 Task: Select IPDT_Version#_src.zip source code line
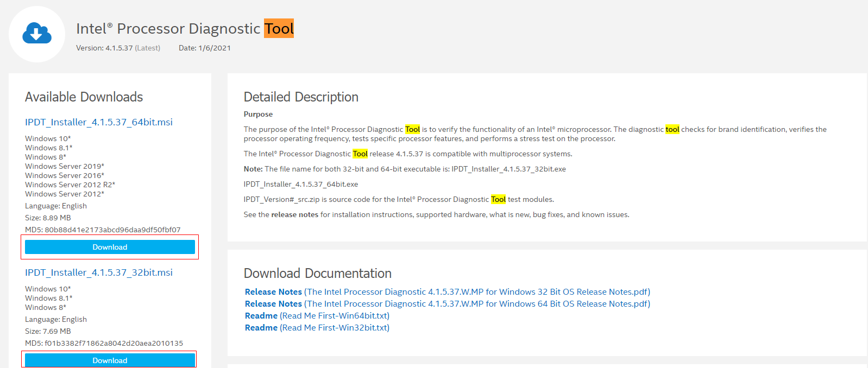click(399, 199)
